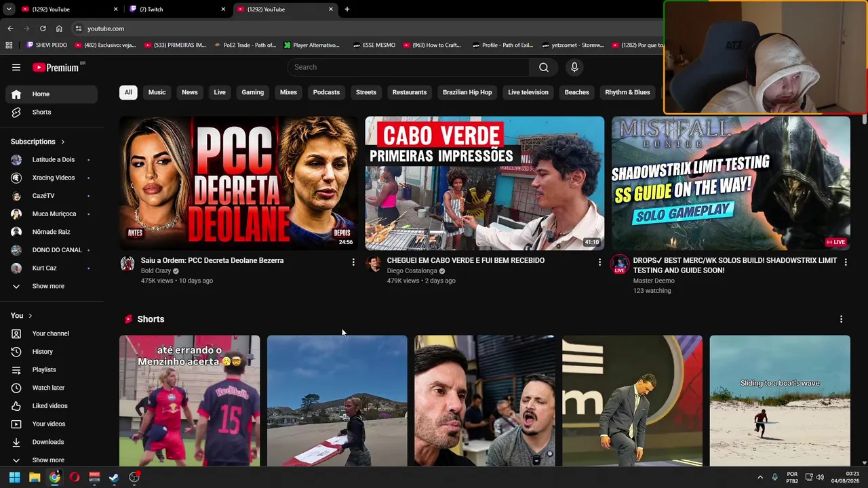The image size is (868, 488).
Task: Select the Brazilian Hip Hop chip
Action: pos(467,92)
